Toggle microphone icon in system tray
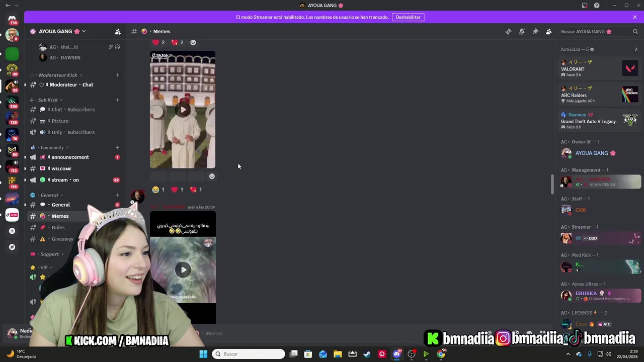Viewport: 644px width, 362px height. tap(589, 354)
